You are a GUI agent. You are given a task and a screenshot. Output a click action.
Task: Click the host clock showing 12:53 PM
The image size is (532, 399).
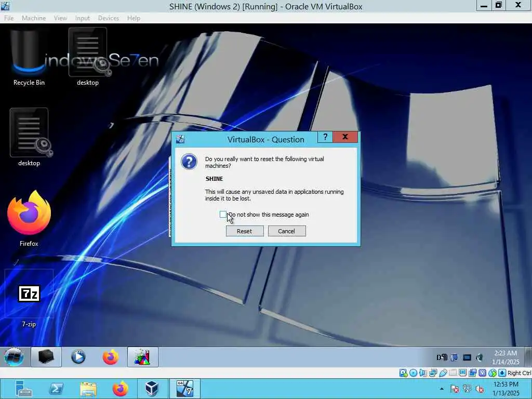click(x=506, y=389)
